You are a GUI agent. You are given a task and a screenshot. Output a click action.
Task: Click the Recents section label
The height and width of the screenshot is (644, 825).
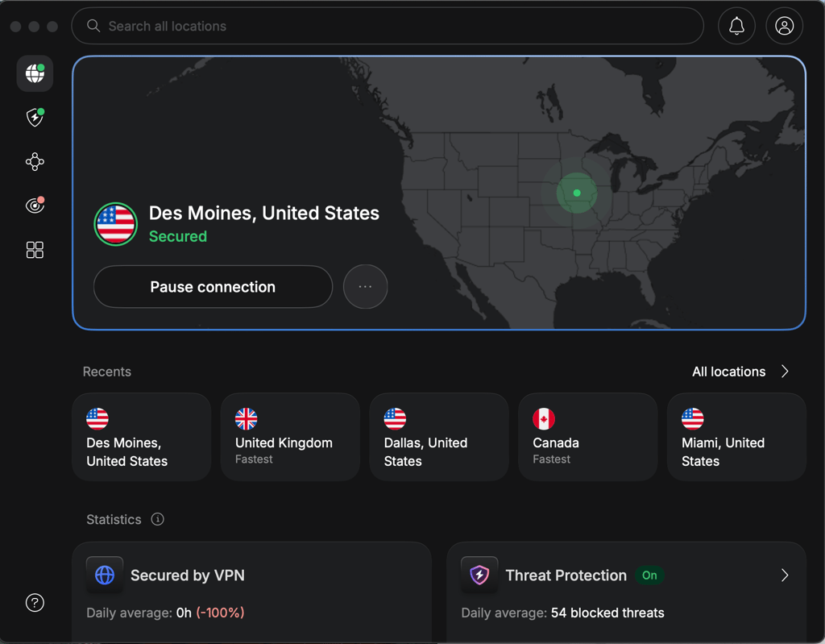pyautogui.click(x=107, y=372)
